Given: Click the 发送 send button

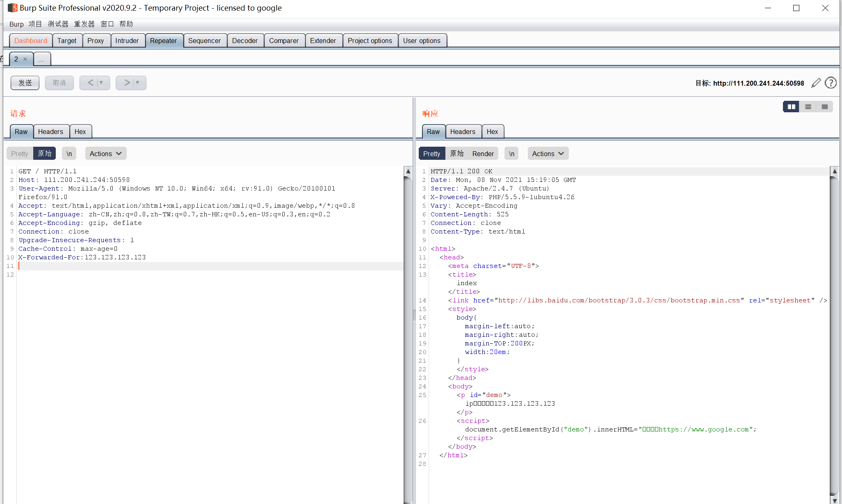Looking at the screenshot, I should [x=25, y=83].
